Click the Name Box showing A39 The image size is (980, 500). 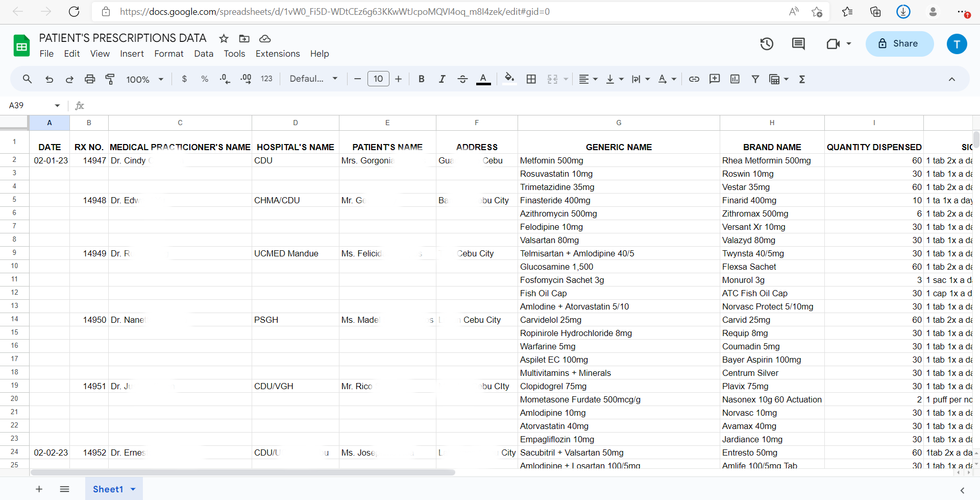tap(34, 105)
